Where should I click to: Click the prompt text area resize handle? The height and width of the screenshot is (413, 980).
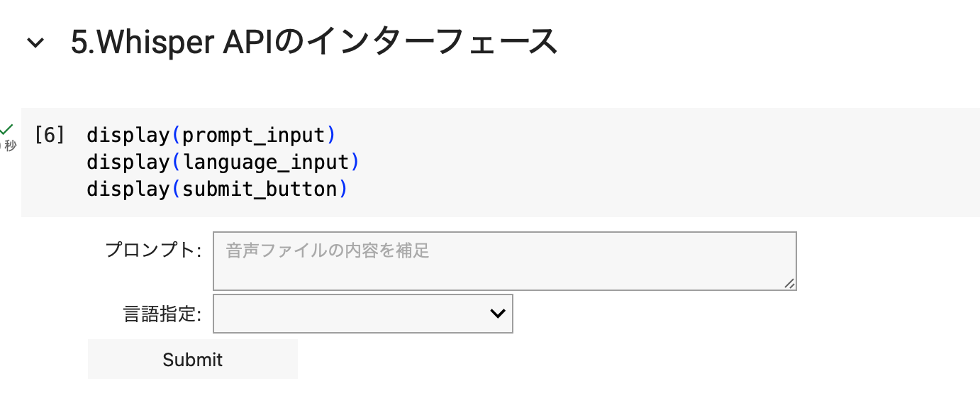789,283
